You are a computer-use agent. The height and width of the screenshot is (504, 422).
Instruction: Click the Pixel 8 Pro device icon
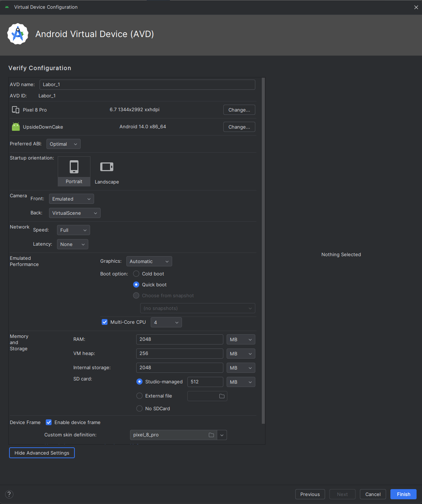pyautogui.click(x=16, y=110)
